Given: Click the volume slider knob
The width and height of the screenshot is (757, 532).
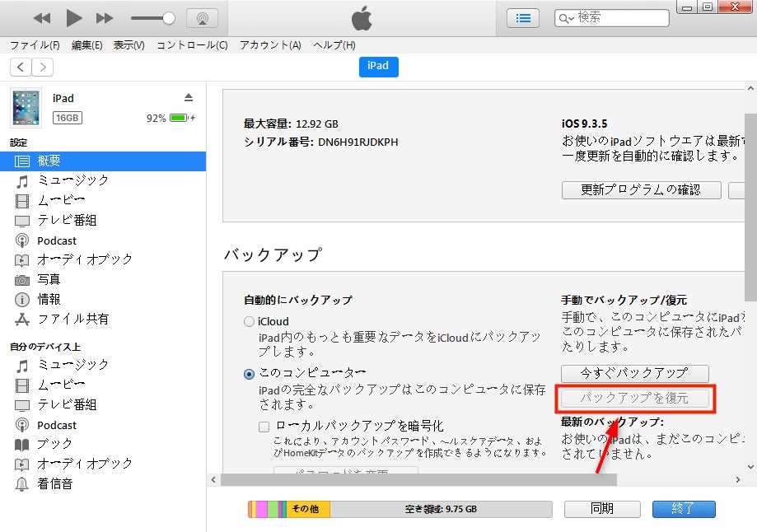Looking at the screenshot, I should pos(169,18).
